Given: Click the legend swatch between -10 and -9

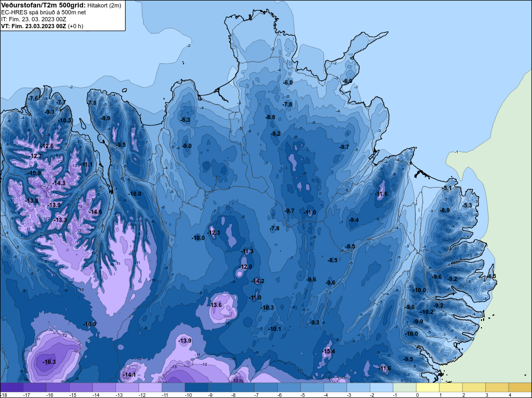Looking at the screenshot, I should point(196,387).
